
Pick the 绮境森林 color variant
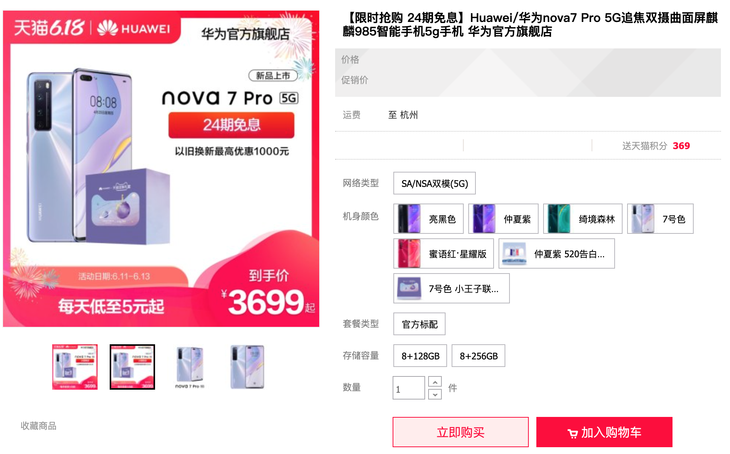point(582,218)
